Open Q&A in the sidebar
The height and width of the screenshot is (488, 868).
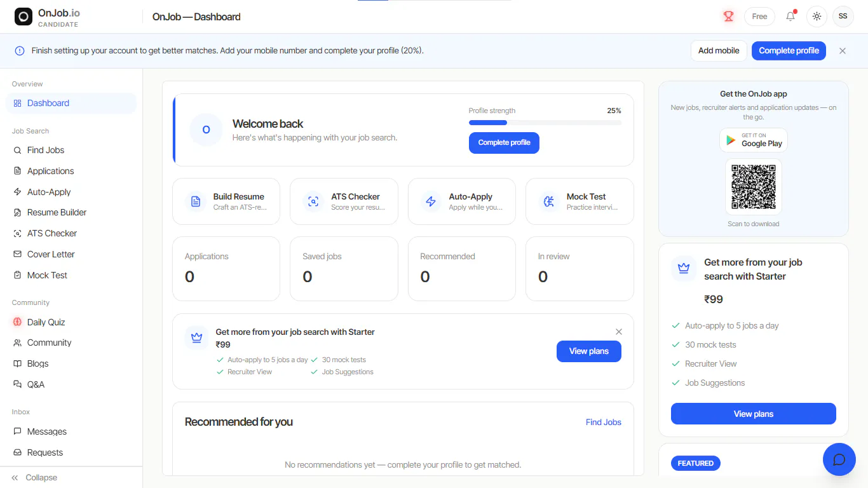(x=71, y=384)
